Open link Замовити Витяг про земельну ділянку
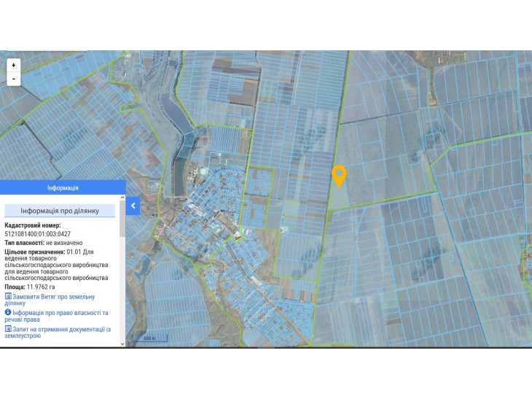 point(50,300)
